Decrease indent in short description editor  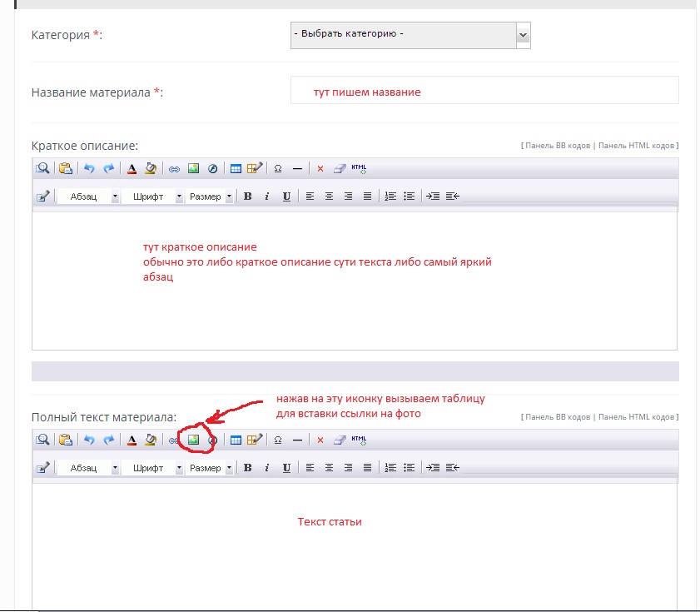[x=452, y=197]
